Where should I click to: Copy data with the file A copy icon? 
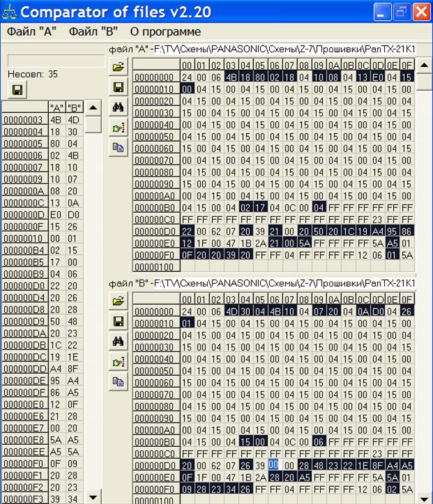(x=118, y=148)
